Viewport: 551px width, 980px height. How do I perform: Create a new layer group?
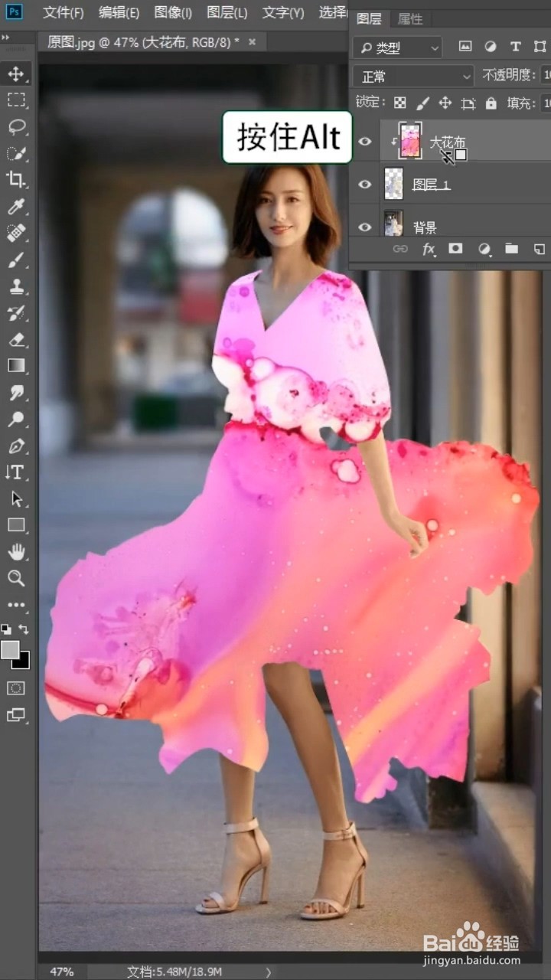(x=511, y=249)
